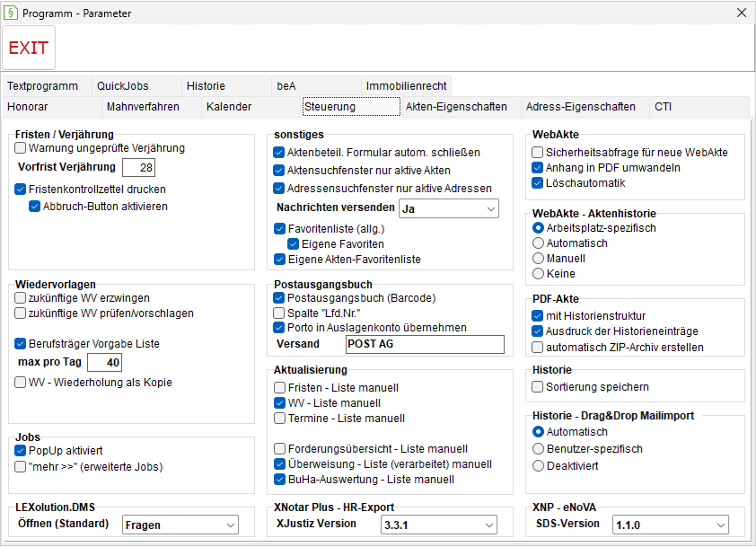756x547 pixels.
Task: Open the Öffnen (Standard) dropdown showing Fragen
Action: [x=180, y=525]
